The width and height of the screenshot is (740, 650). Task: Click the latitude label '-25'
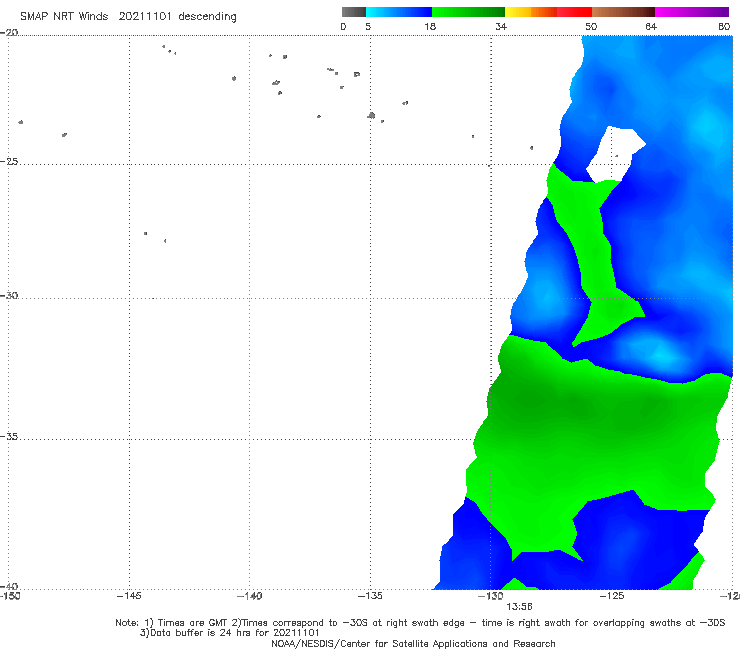(9, 161)
